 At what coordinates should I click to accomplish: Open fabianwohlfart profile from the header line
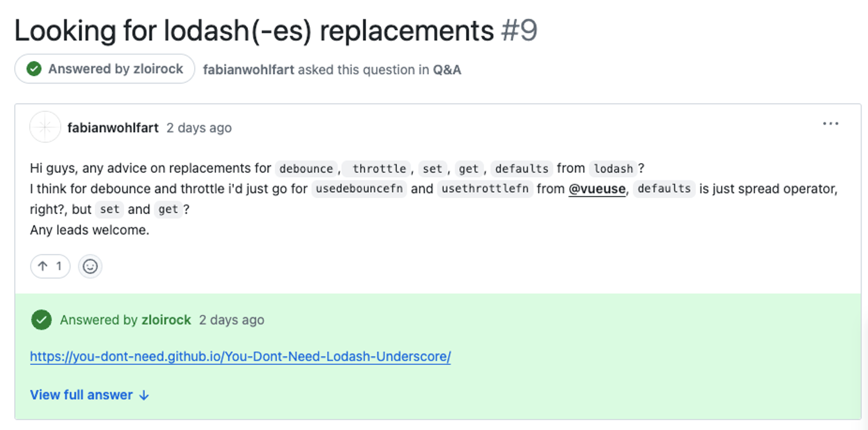pyautogui.click(x=248, y=70)
